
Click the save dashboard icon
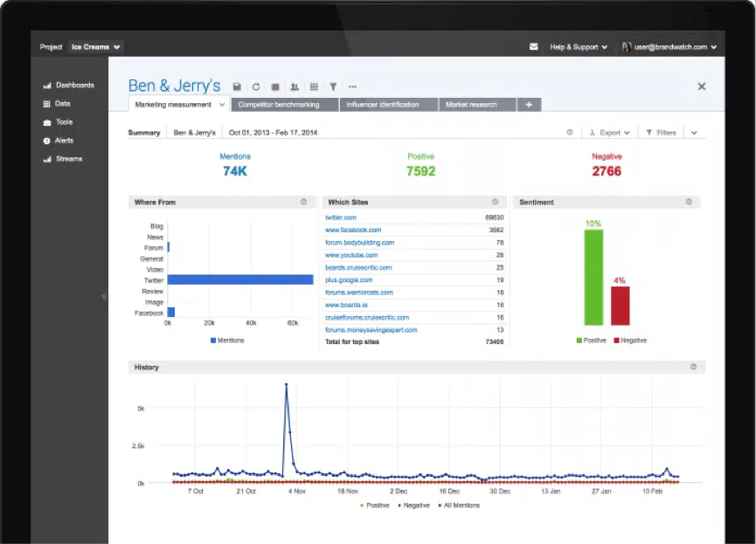pos(237,86)
